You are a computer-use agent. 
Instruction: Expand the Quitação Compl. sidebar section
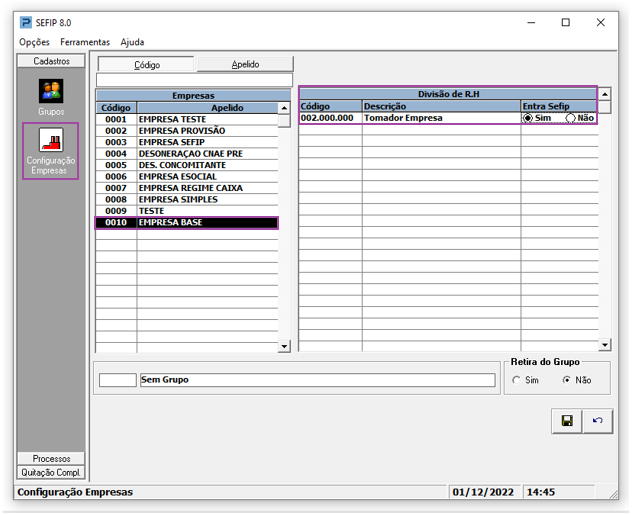click(x=51, y=472)
